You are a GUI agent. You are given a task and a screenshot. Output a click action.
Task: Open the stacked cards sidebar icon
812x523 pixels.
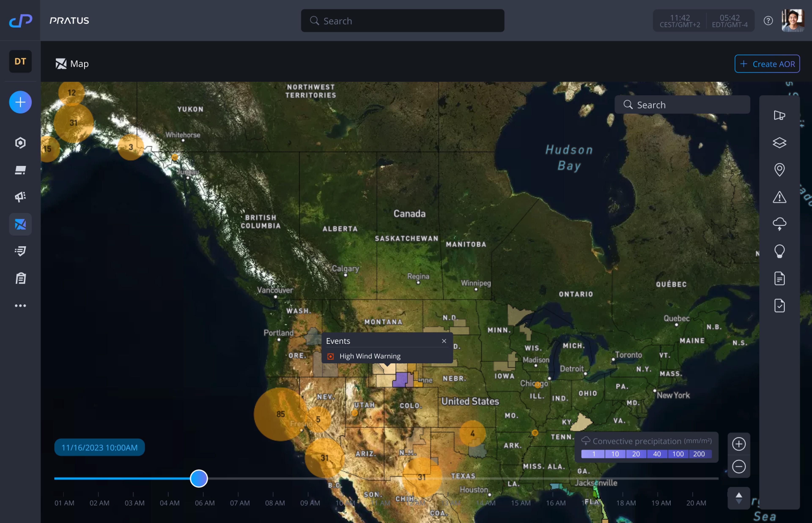pos(20,170)
